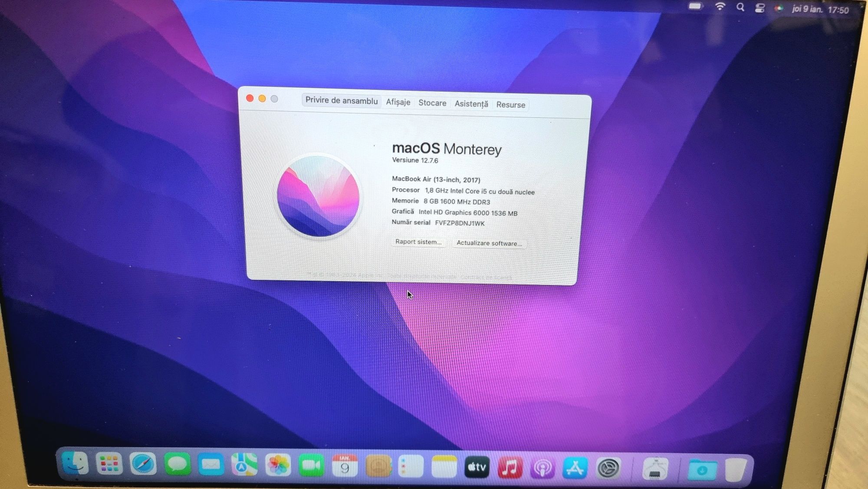Open Launchpad in the Dock
Image resolution: width=868 pixels, height=489 pixels.
pyautogui.click(x=109, y=464)
